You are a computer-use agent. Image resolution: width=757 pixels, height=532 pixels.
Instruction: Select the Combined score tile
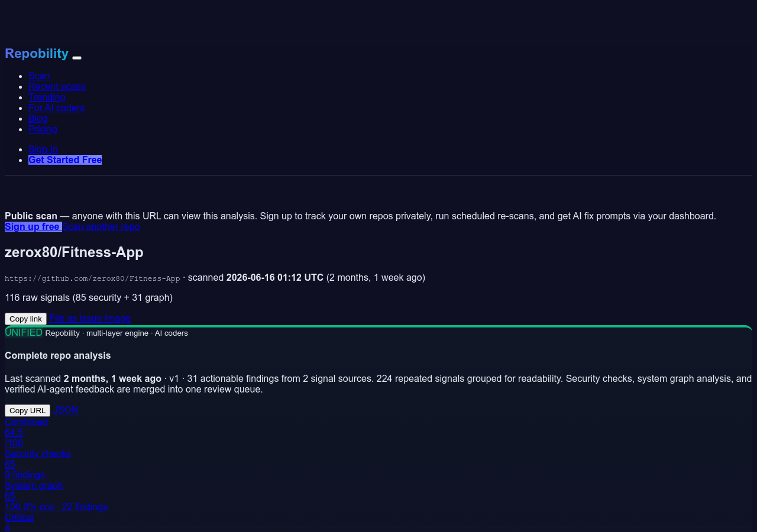coord(26,432)
